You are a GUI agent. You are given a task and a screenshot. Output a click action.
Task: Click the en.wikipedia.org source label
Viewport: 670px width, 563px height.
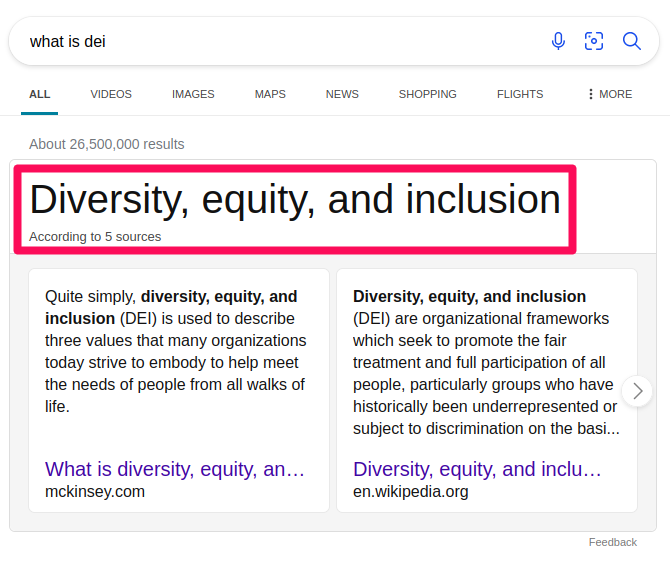pos(410,491)
